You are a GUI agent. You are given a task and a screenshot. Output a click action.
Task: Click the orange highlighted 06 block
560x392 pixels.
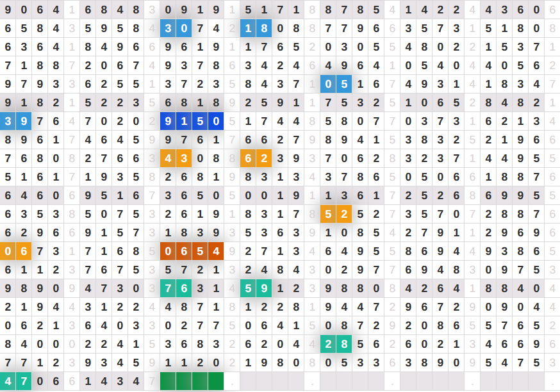pos(15,251)
